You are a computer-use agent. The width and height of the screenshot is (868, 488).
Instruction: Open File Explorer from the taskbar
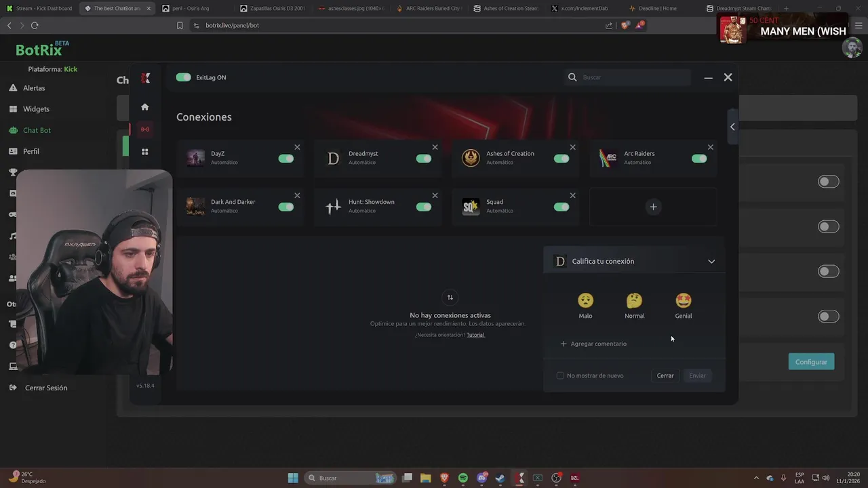tap(426, 478)
